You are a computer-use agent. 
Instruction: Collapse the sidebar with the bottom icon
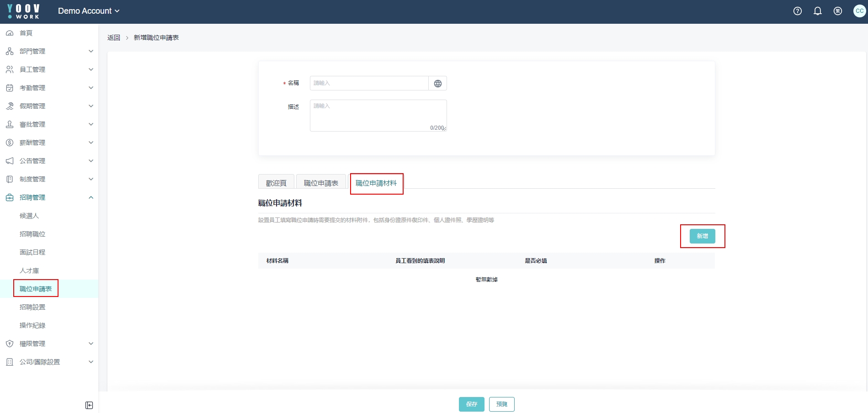click(89, 405)
